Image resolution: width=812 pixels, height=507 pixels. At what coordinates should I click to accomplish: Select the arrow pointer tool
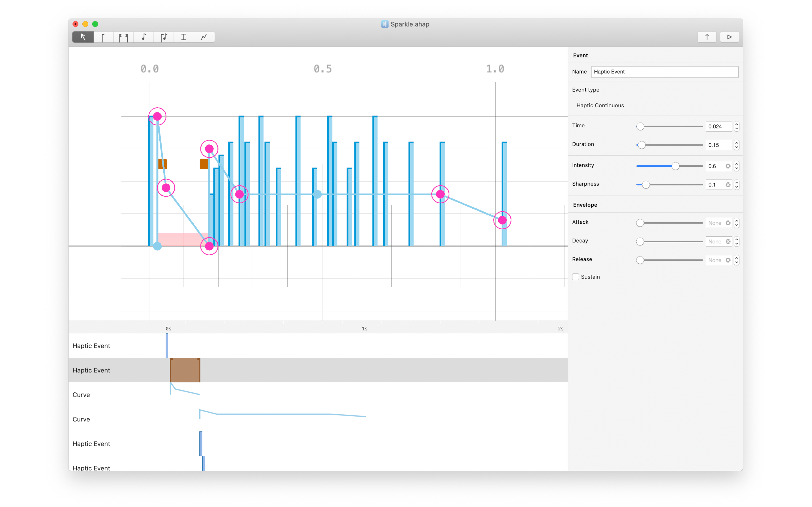tap(83, 37)
